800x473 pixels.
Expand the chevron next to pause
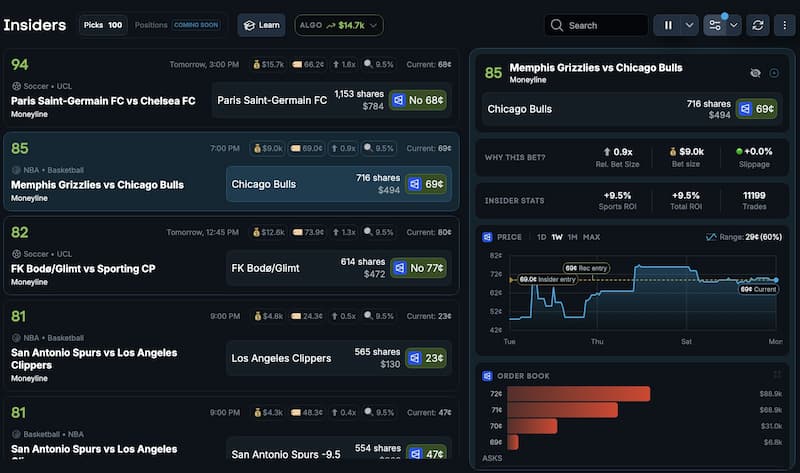tap(689, 25)
